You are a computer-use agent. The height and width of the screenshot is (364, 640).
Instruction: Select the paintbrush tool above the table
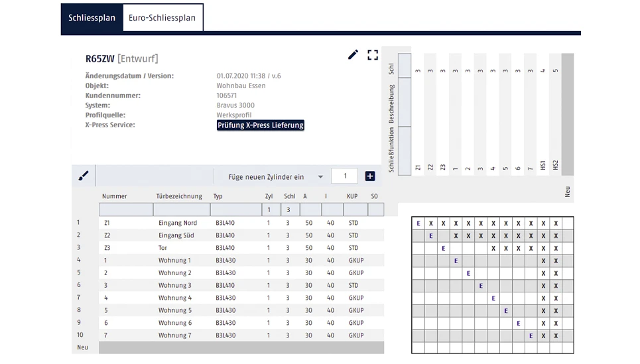click(x=84, y=176)
